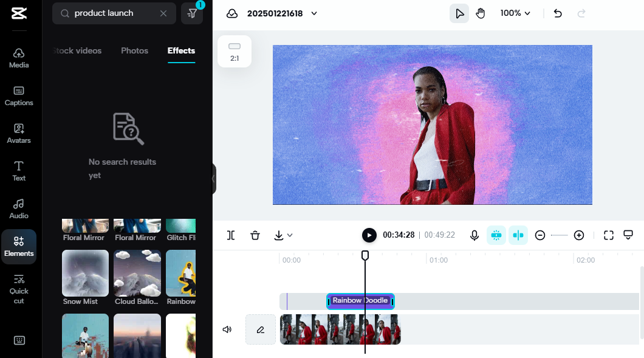Click the cloud save status icon

tap(232, 13)
